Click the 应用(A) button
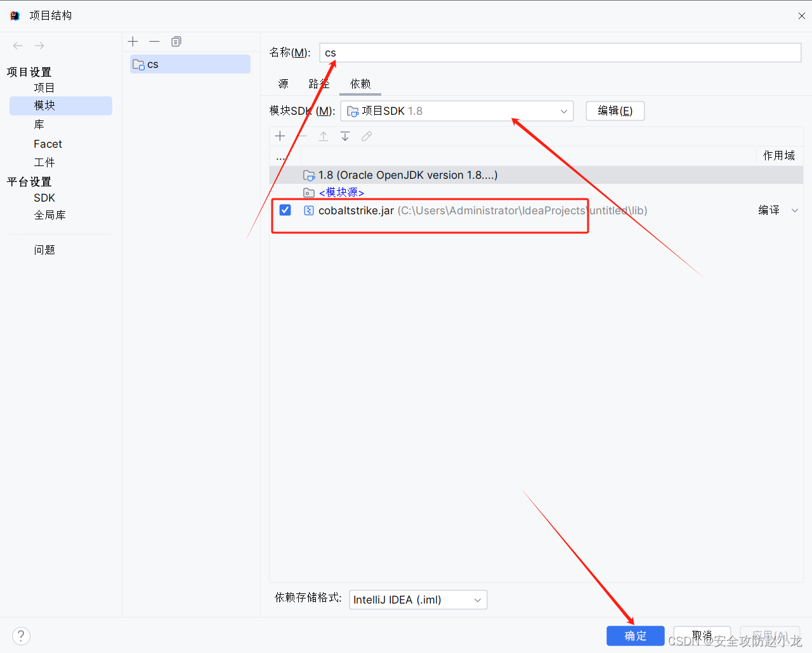Screen dimensions: 812x653 click(x=769, y=636)
